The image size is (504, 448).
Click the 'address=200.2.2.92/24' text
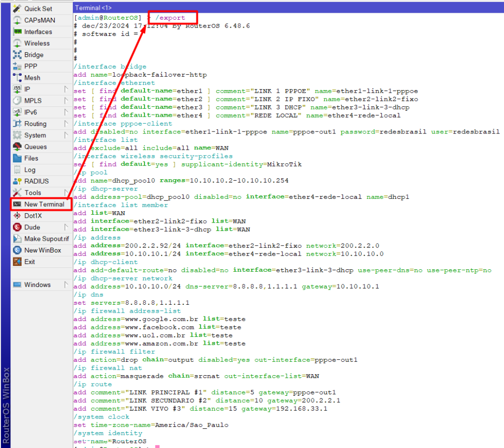tap(136, 245)
